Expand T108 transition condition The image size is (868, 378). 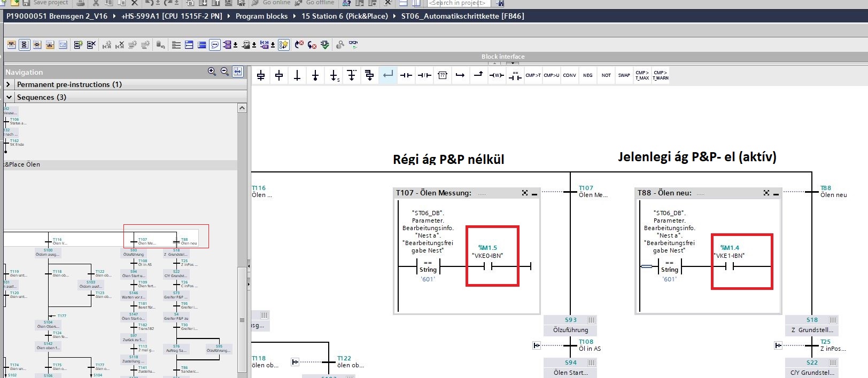pos(537,345)
